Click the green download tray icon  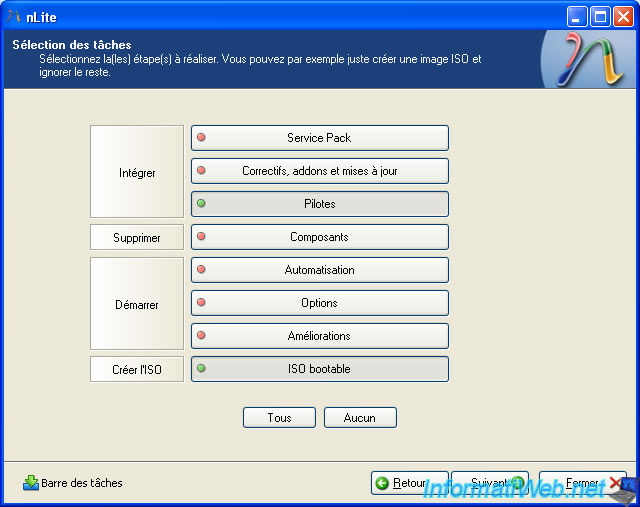[x=31, y=483]
